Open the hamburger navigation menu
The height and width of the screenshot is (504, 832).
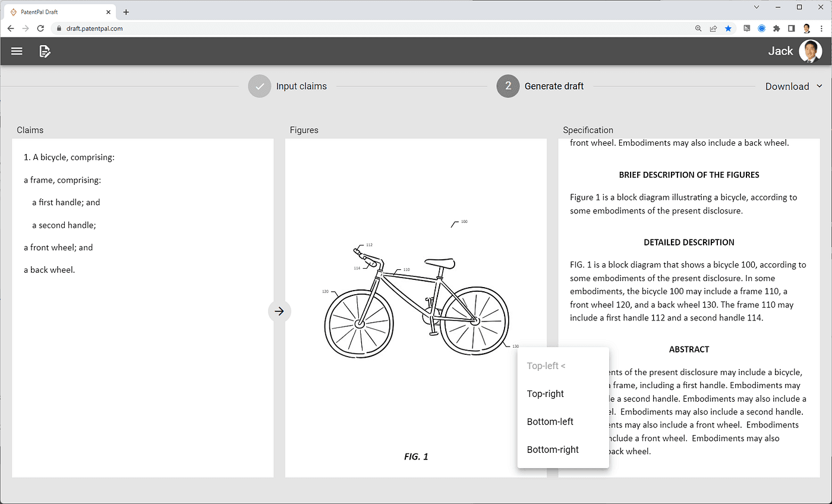pyautogui.click(x=17, y=51)
